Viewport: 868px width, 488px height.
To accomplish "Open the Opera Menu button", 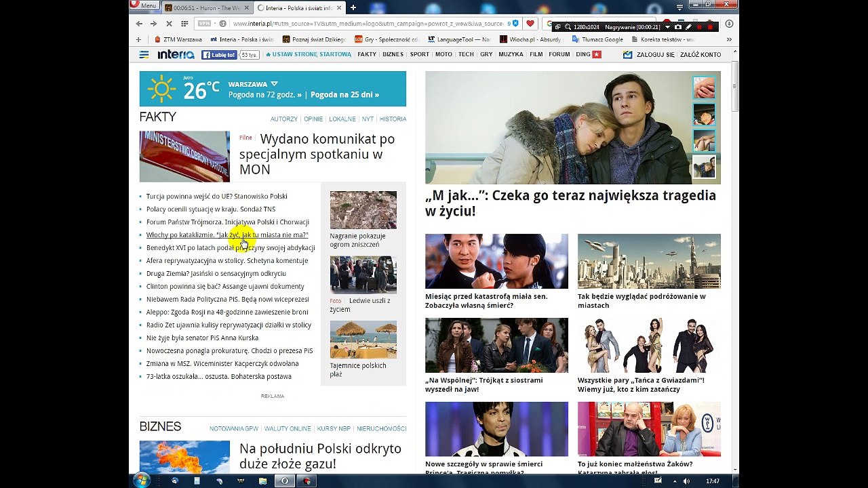I will 144,5.
